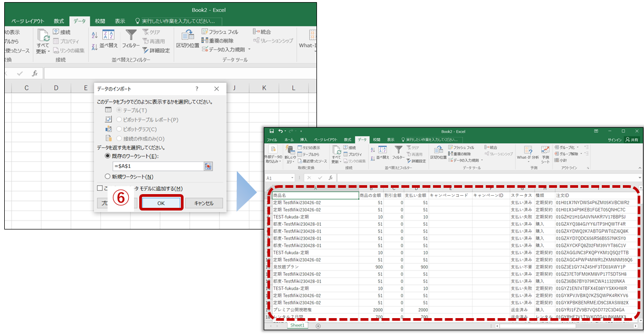Click 接続 connections in left window

[x=62, y=32]
